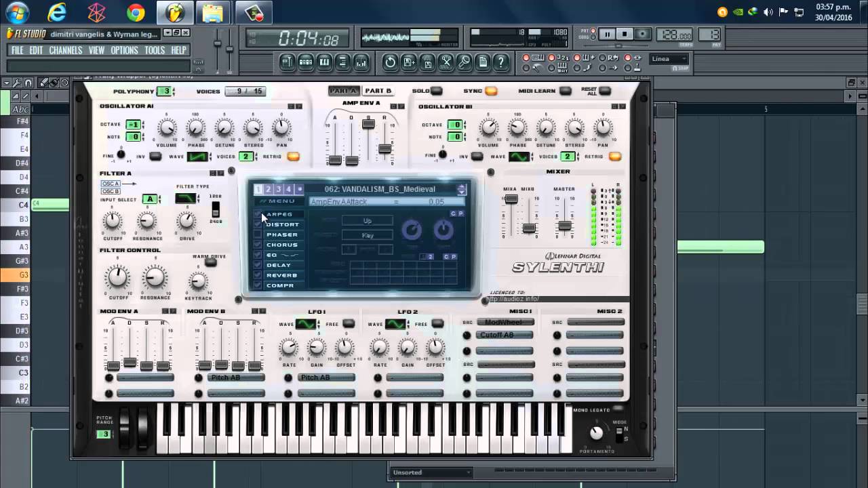Open File Explorer folder in taskbar
Viewport: 868px width, 488px height.
(212, 12)
